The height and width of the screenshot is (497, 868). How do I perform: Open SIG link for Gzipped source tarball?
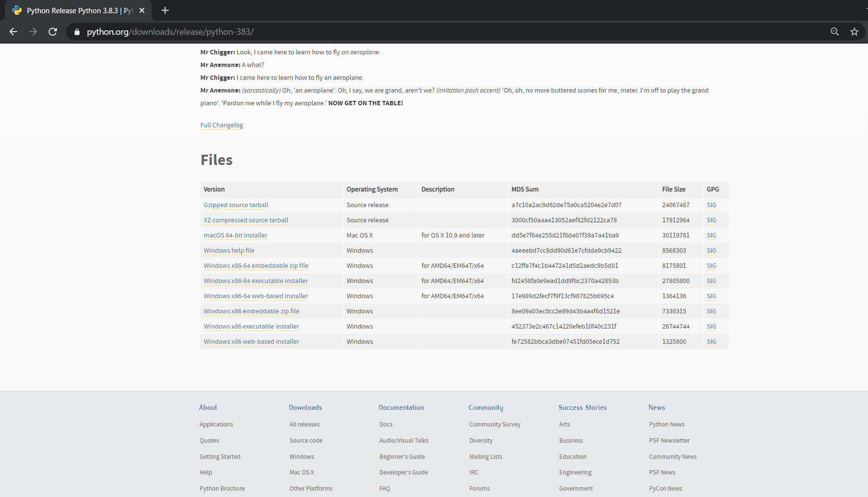point(711,205)
